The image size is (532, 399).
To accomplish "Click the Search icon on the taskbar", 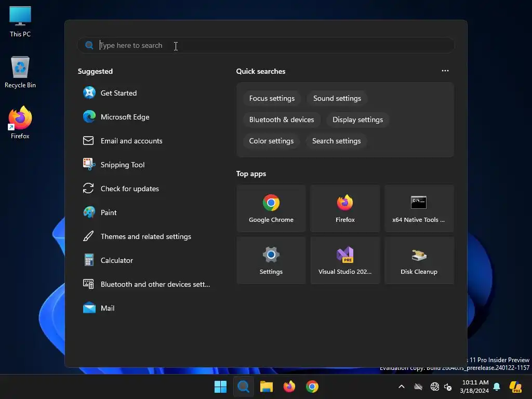I will [243, 387].
